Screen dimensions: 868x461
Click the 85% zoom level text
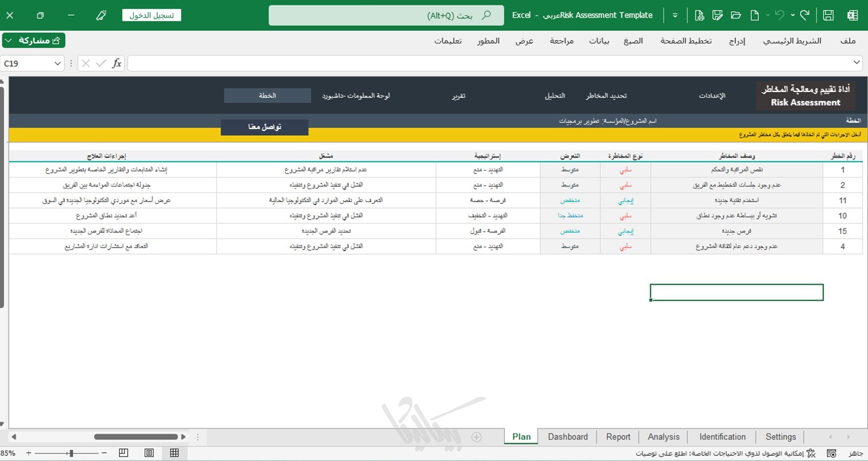(8, 453)
